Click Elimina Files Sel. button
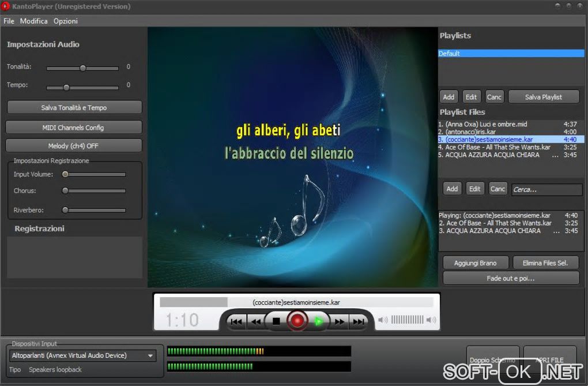This screenshot has width=588, height=386. point(545,263)
